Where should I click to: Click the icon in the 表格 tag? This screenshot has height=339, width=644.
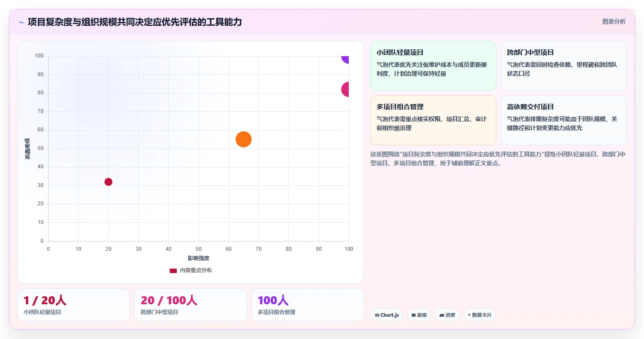413,315
